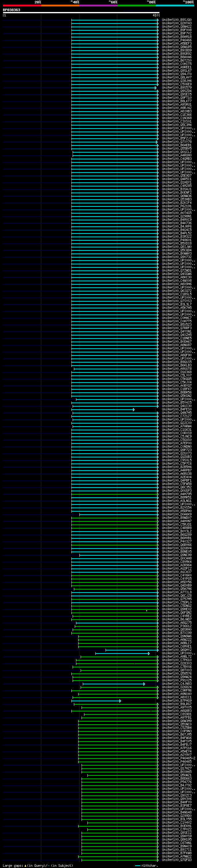The width and height of the screenshot is (197, 868).
Task: Select hit label UniRef100_Q4UI30
Action: (x=177, y=406)
